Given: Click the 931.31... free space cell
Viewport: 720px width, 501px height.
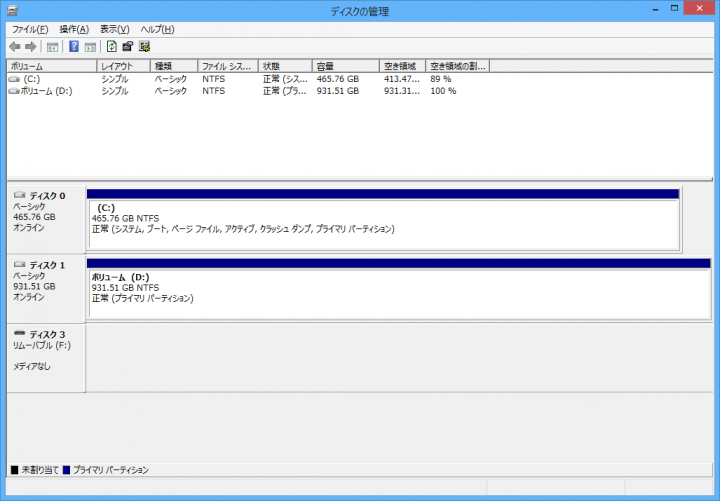Looking at the screenshot, I should point(402,91).
